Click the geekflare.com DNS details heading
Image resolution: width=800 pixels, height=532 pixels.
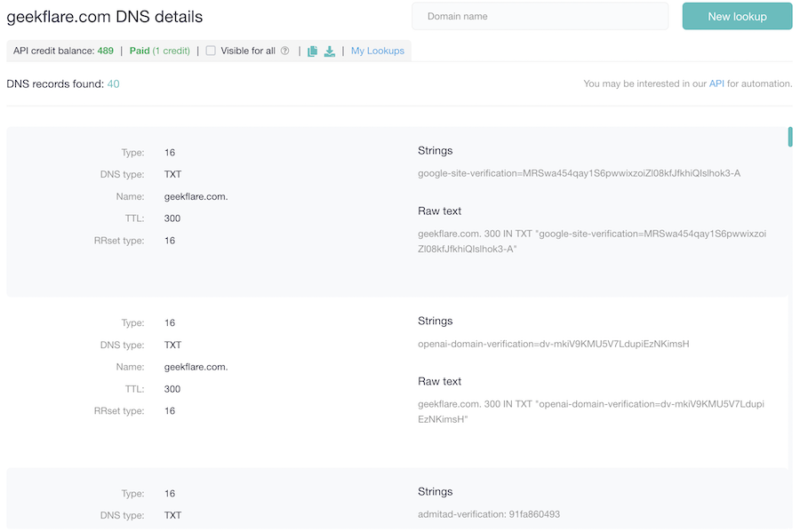tap(105, 17)
